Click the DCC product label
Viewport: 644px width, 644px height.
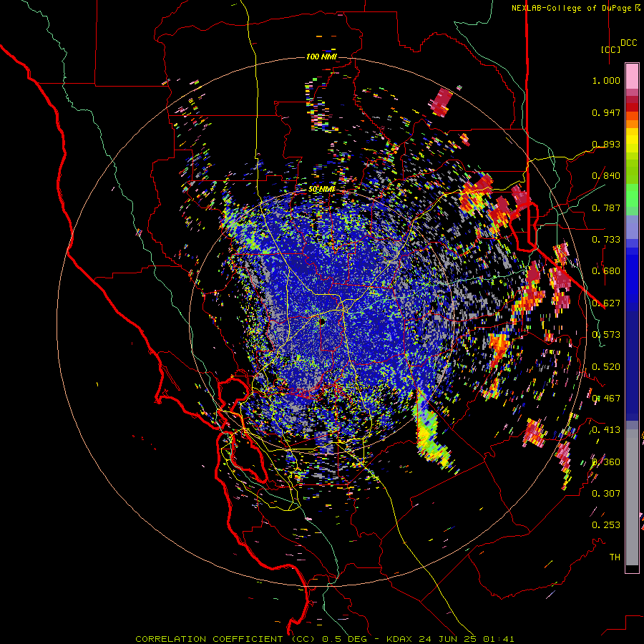[x=629, y=43]
